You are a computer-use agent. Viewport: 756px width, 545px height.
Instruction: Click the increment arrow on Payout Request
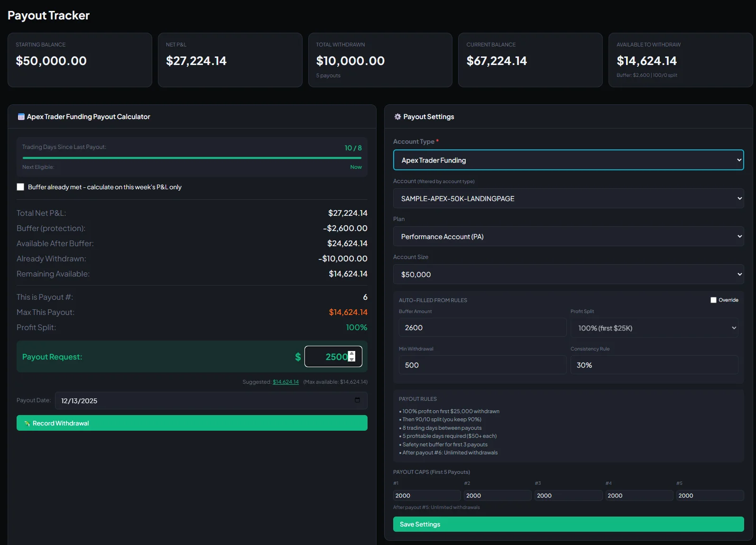(x=351, y=353)
